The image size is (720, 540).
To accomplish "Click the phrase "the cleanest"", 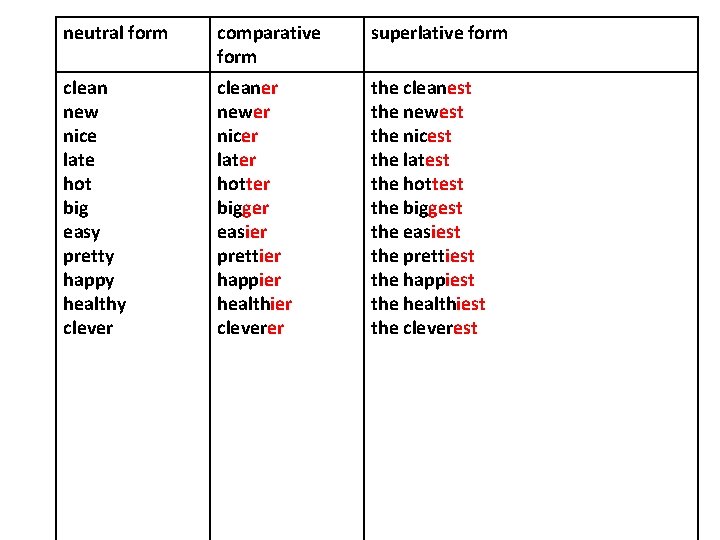I will click(421, 88).
